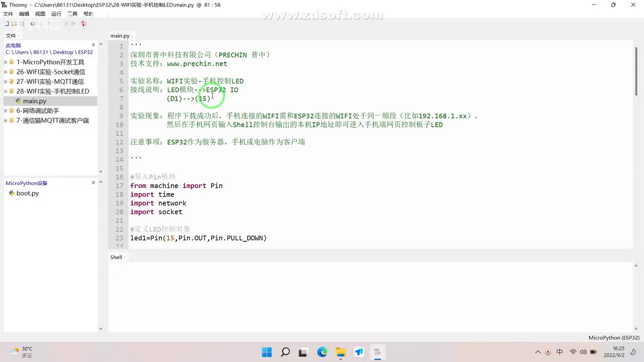
Task: Open the 编辑 menu
Action: (x=24, y=14)
